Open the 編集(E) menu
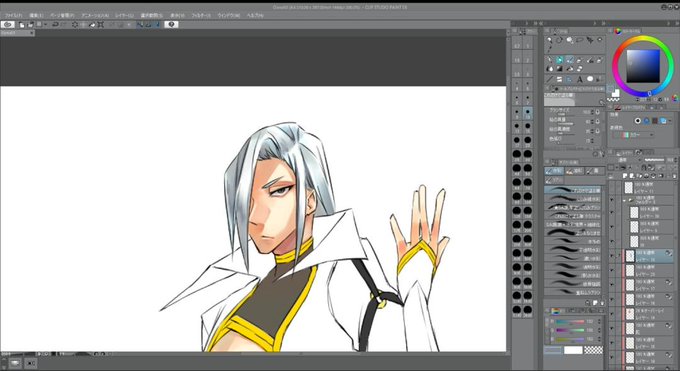Screen dimensions: 680x371 36,15
